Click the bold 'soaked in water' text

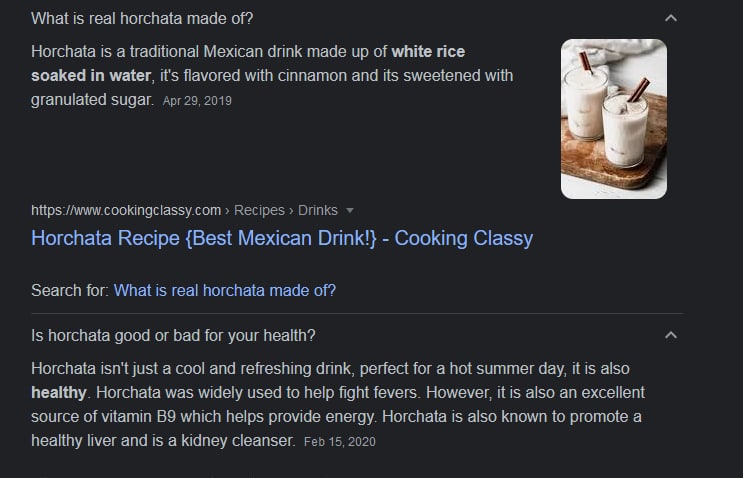(x=91, y=76)
